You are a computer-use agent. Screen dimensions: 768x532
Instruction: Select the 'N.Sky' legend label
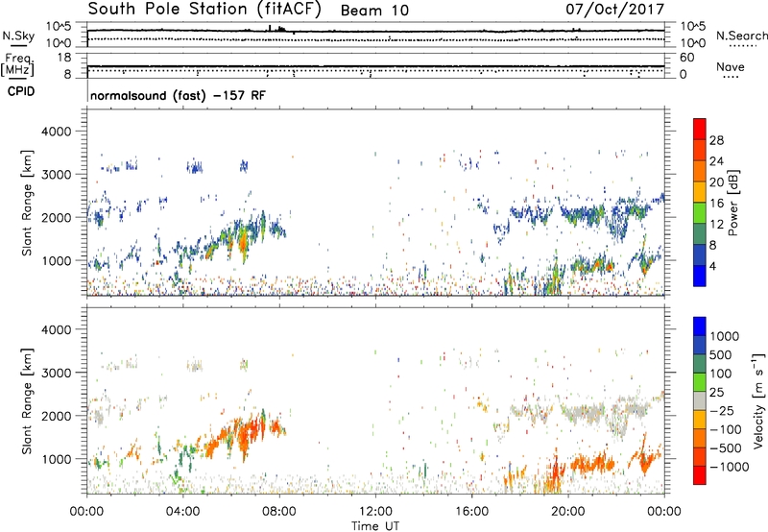pyautogui.click(x=18, y=36)
